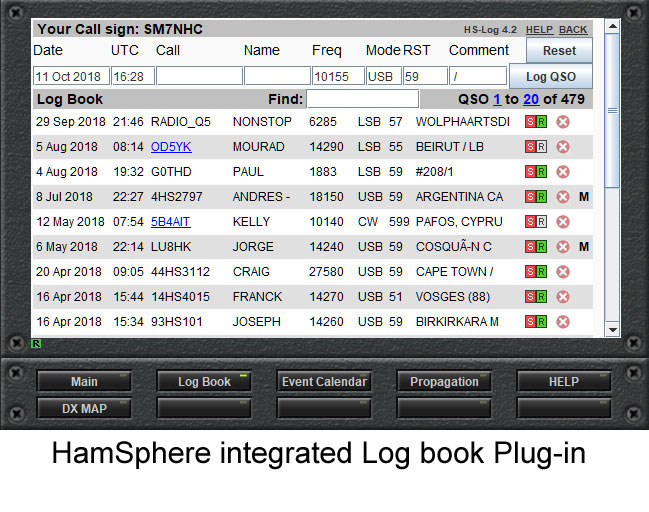Click the BACK link in the header

[573, 30]
